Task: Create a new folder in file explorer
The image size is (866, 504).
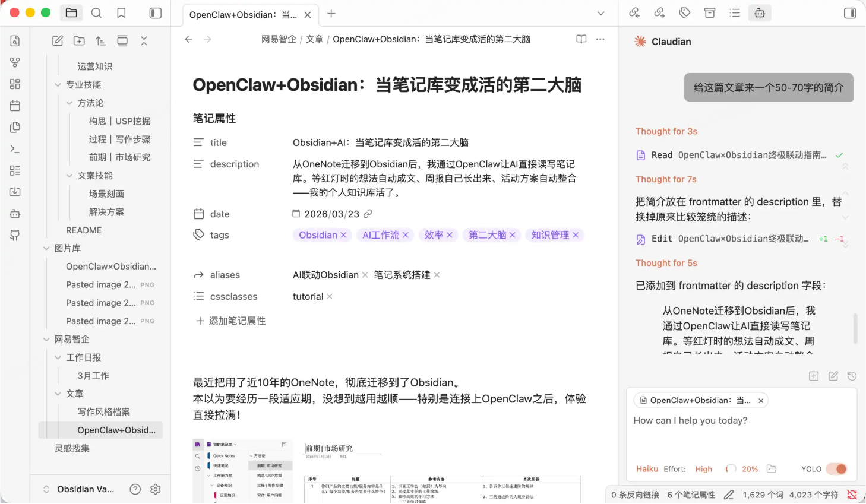Action: tap(79, 41)
